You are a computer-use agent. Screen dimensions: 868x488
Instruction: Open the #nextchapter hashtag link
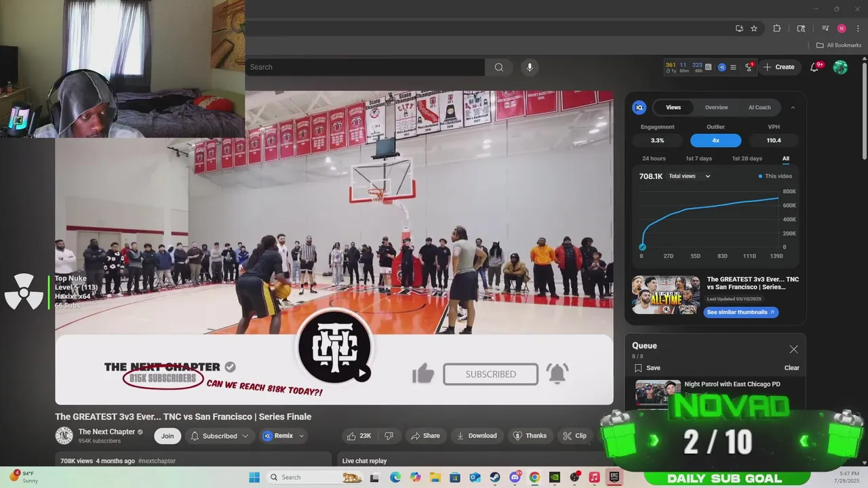pos(157,461)
